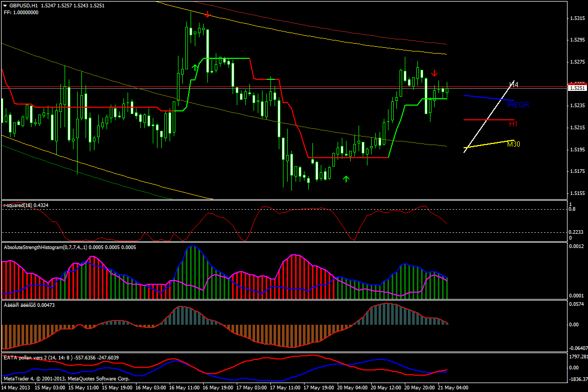Click the 1.5315 price level on the axis
The width and height of the screenshot is (588, 392).
577,18
